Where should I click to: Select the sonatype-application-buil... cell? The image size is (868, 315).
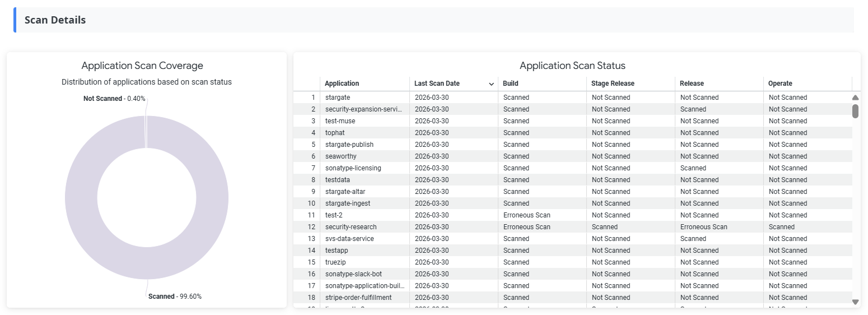point(365,286)
